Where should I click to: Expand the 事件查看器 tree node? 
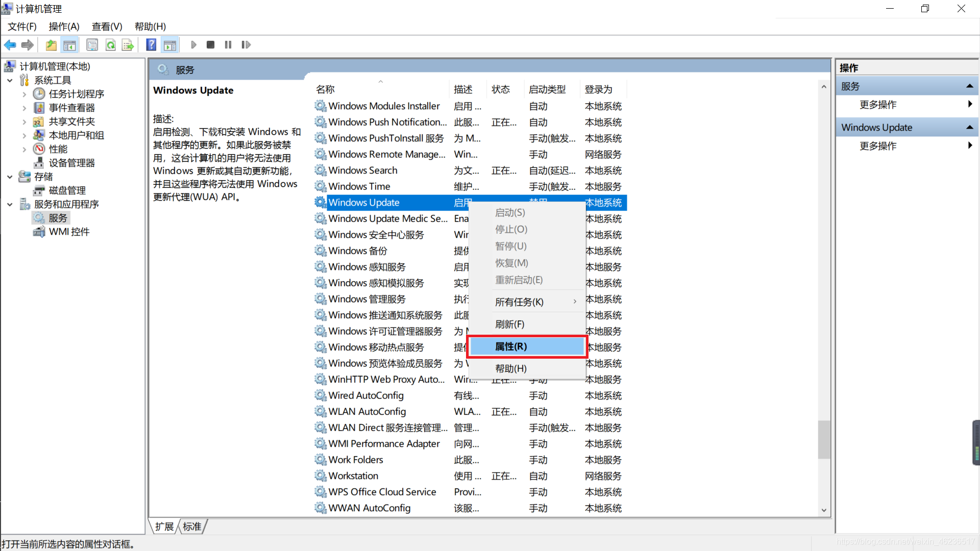24,108
